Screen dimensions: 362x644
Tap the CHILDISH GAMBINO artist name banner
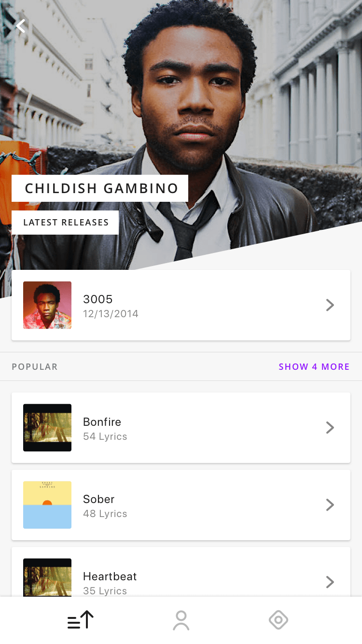pos(100,188)
